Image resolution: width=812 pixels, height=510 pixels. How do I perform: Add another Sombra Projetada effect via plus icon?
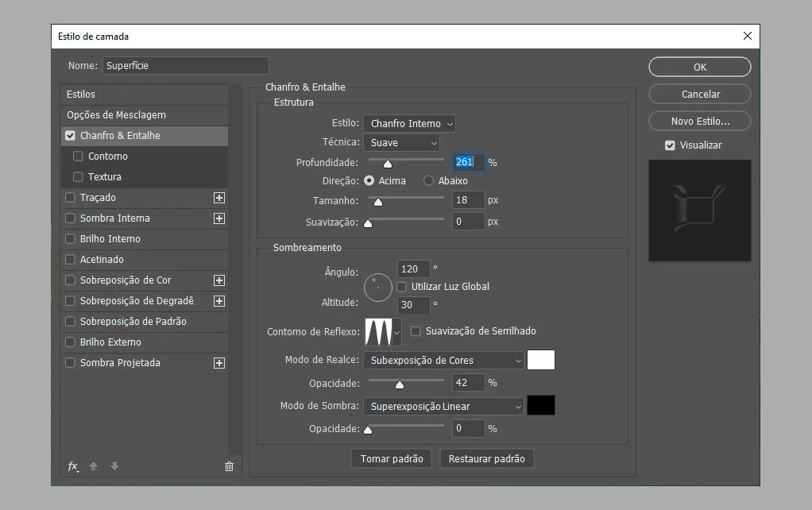218,363
